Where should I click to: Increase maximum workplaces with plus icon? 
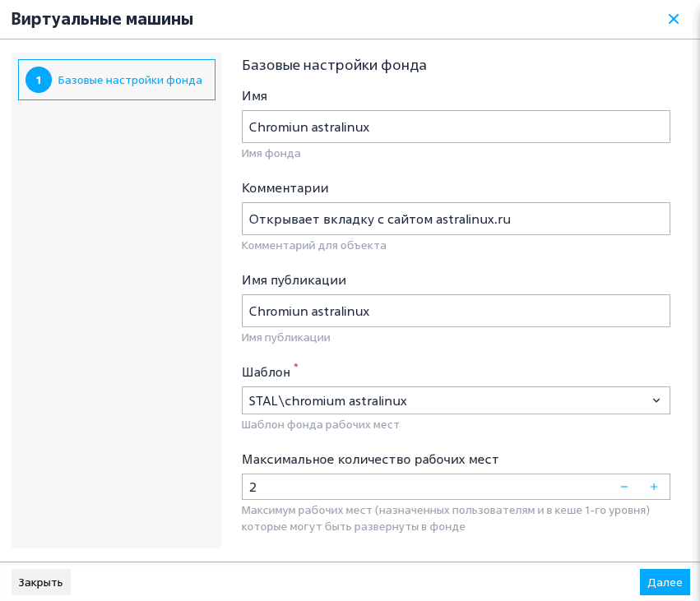[x=654, y=487]
